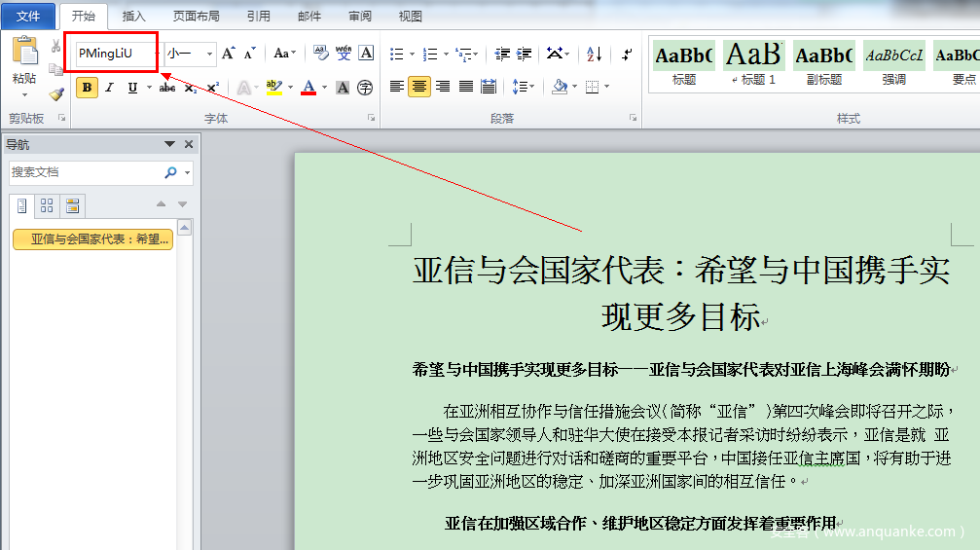The image size is (980, 550).
Task: Click the Cut scissors icon
Action: pyautogui.click(x=55, y=47)
